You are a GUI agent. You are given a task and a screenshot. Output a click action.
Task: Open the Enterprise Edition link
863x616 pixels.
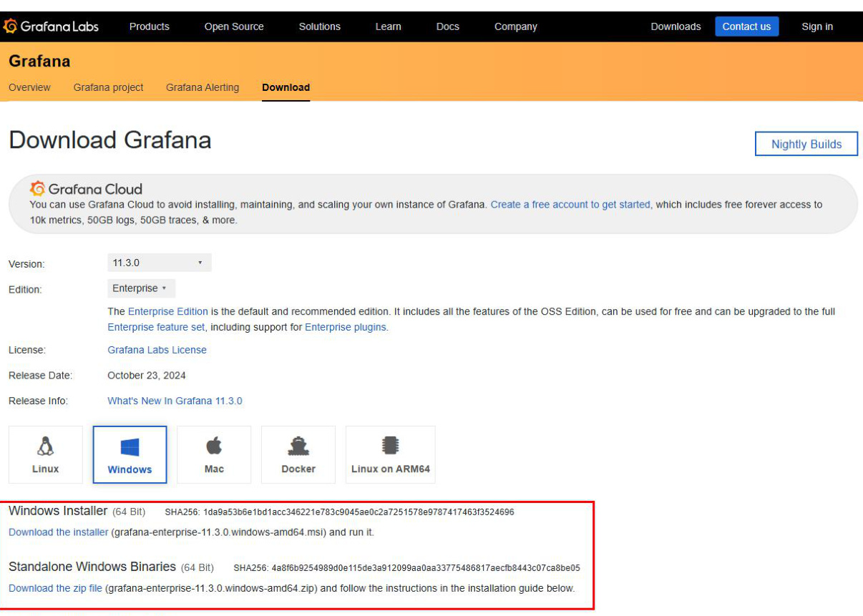tap(168, 312)
